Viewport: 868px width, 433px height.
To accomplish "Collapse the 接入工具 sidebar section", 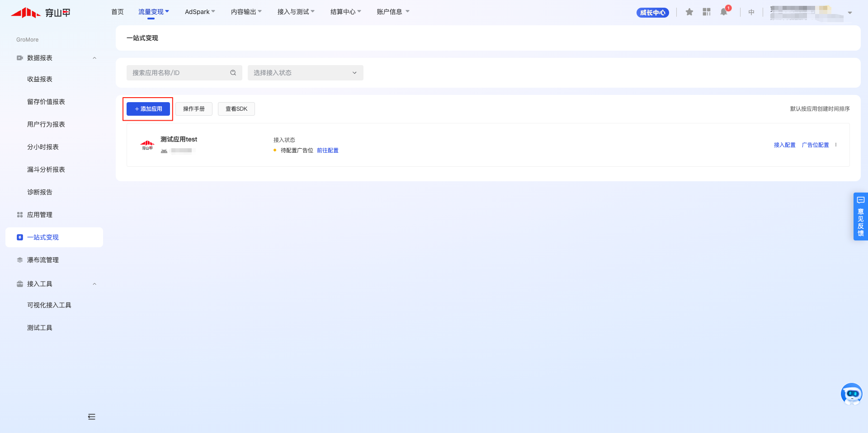I will (x=94, y=284).
